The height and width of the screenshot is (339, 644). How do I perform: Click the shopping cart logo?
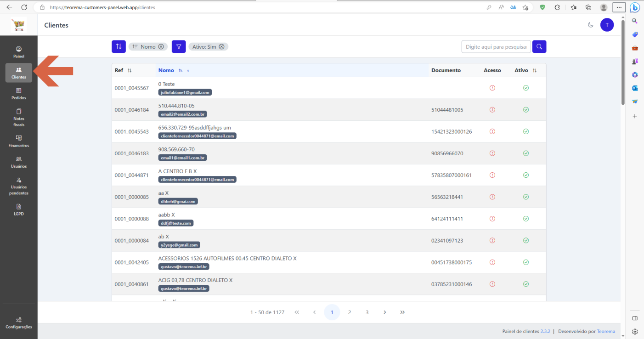point(19,25)
